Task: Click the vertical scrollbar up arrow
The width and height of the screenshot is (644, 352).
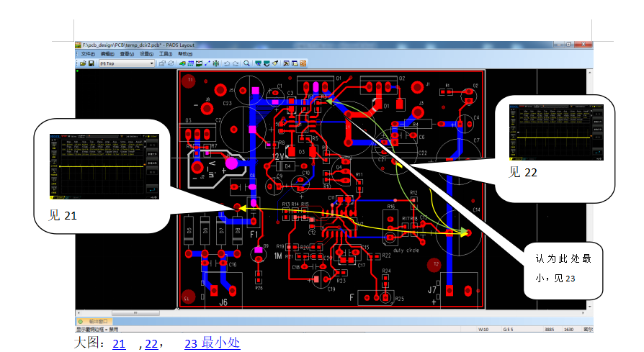Action: [590, 72]
